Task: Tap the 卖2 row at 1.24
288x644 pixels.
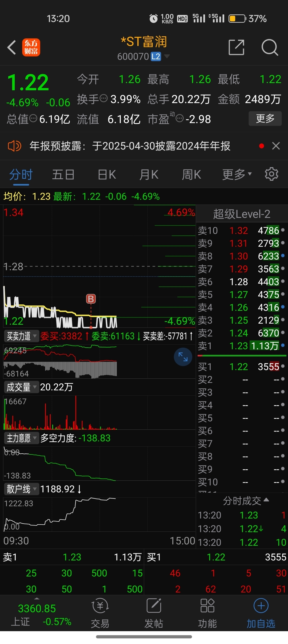Action: [242, 333]
